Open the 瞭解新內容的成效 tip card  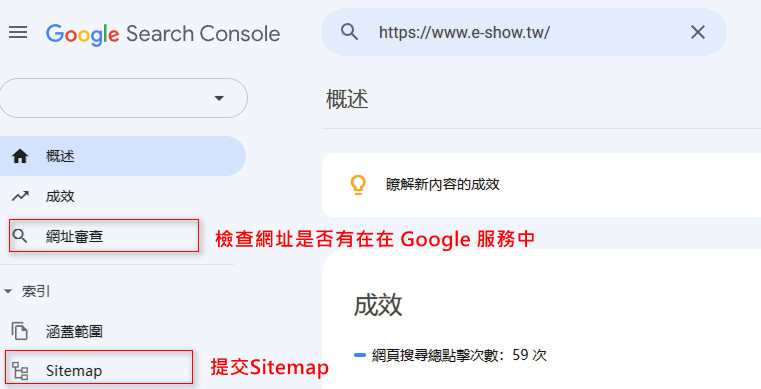[x=541, y=185]
